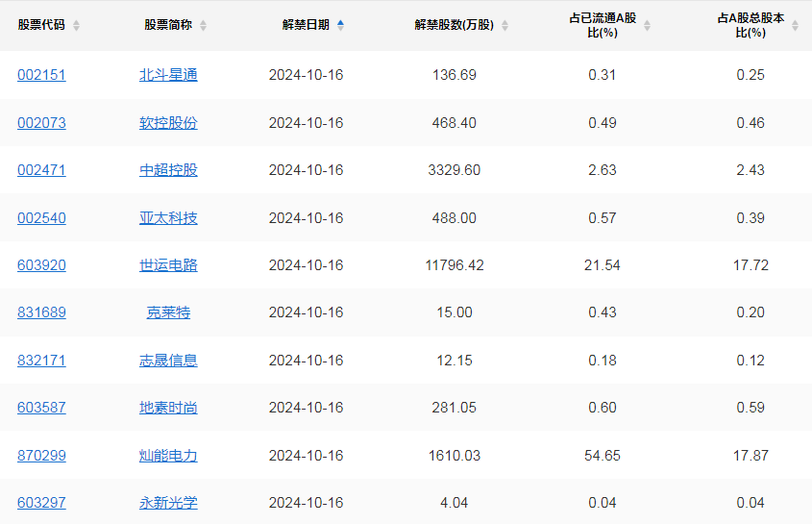Open stock code 002471 link
812x524 pixels.
pyautogui.click(x=41, y=170)
